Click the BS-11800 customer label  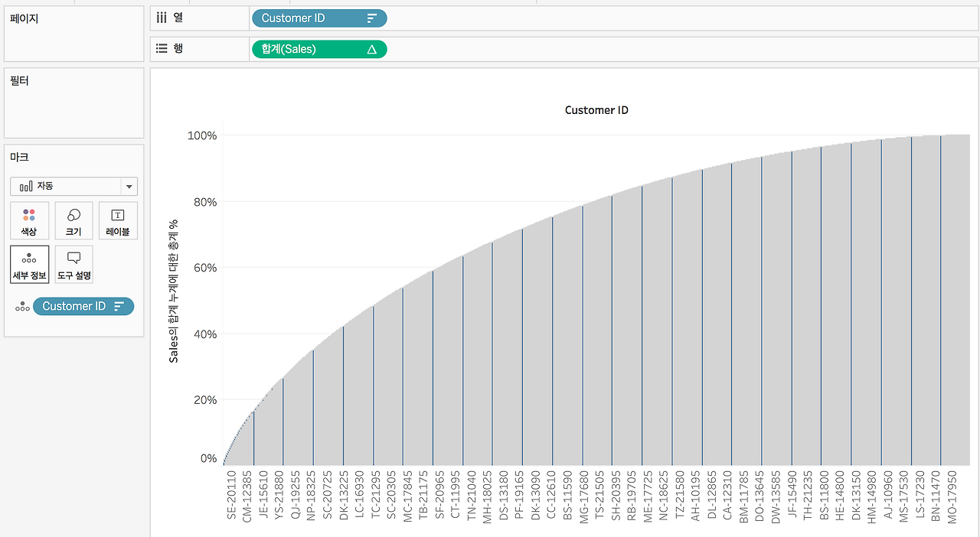coord(824,496)
